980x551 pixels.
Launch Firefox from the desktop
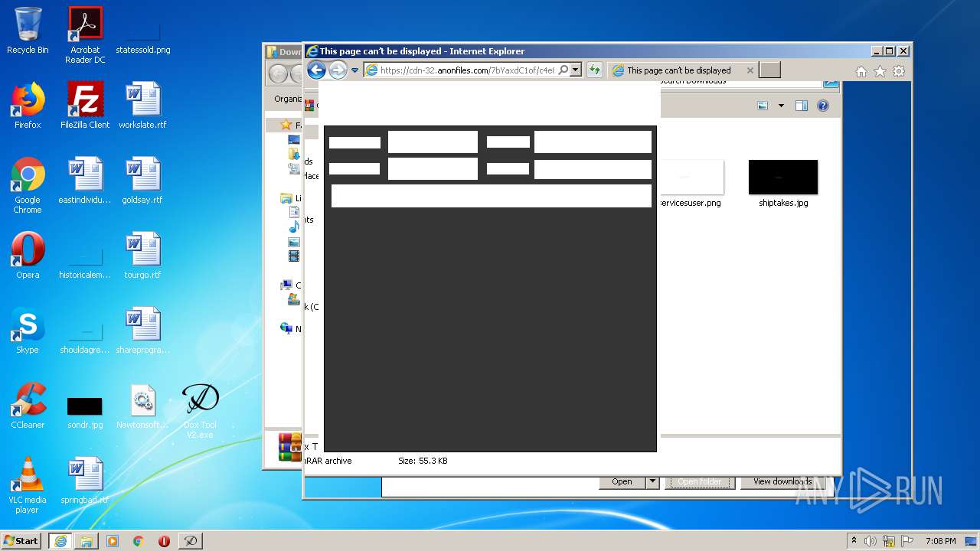28,106
